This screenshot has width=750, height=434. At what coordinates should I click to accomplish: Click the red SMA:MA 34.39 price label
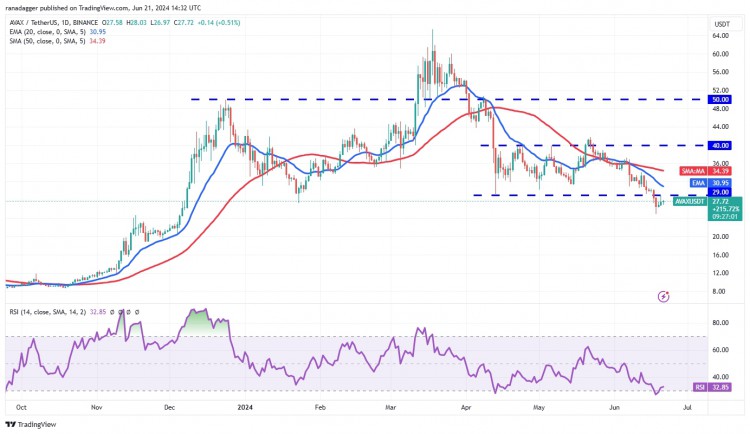coord(706,171)
